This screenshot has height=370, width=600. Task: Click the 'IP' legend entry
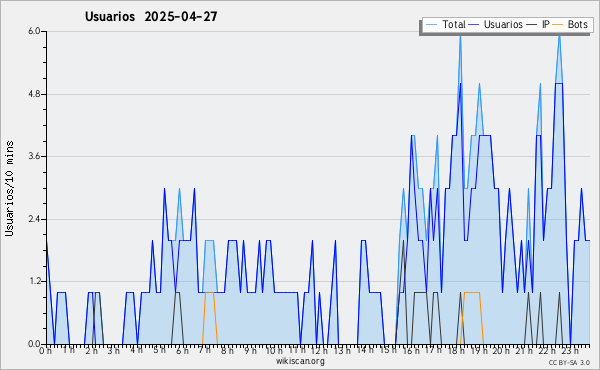click(546, 24)
